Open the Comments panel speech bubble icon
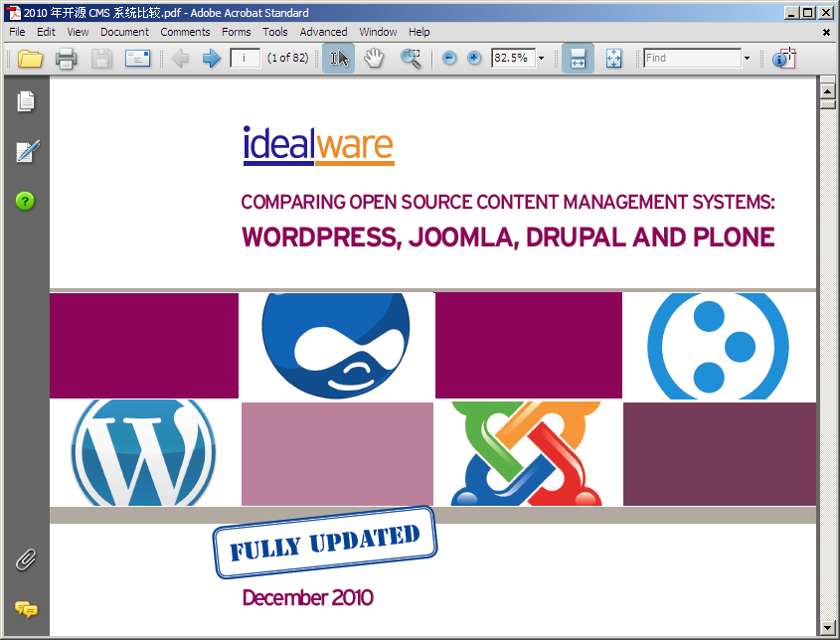 click(x=26, y=609)
